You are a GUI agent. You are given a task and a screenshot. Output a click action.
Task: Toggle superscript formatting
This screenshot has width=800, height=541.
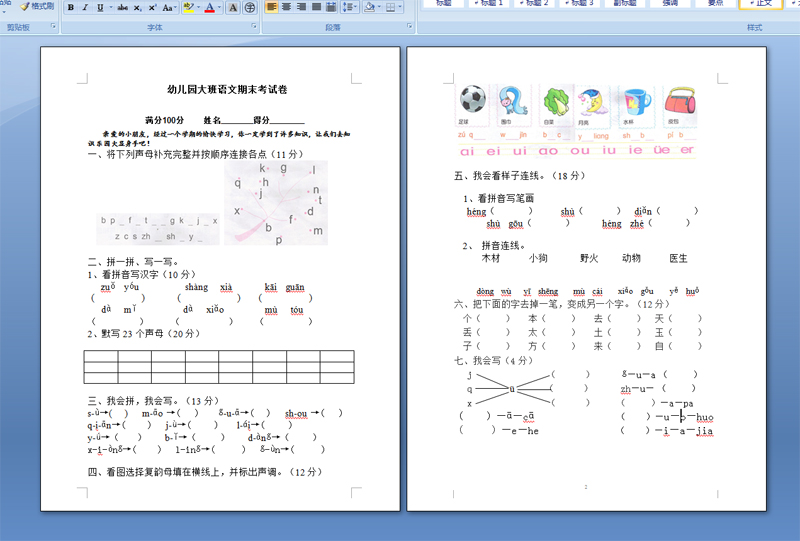coord(153,7)
